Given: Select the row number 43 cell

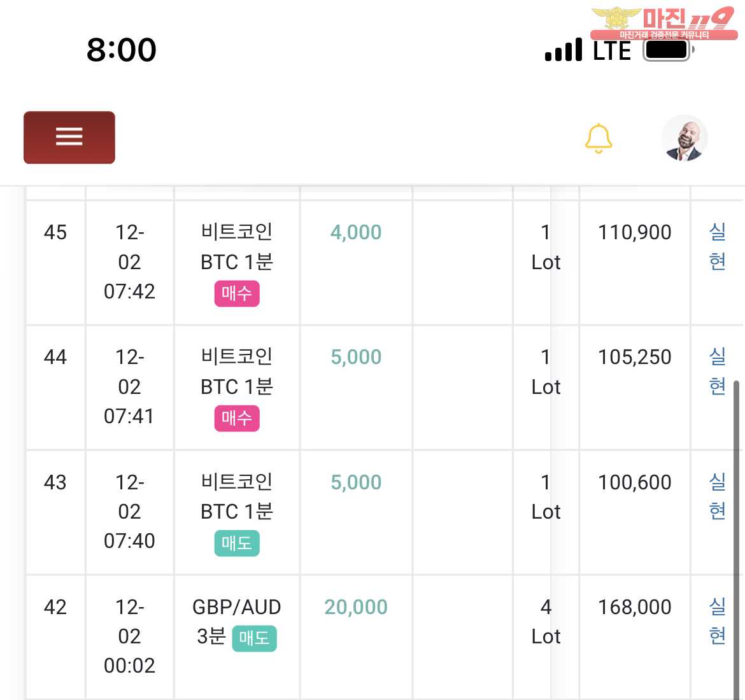Looking at the screenshot, I should point(55,482).
